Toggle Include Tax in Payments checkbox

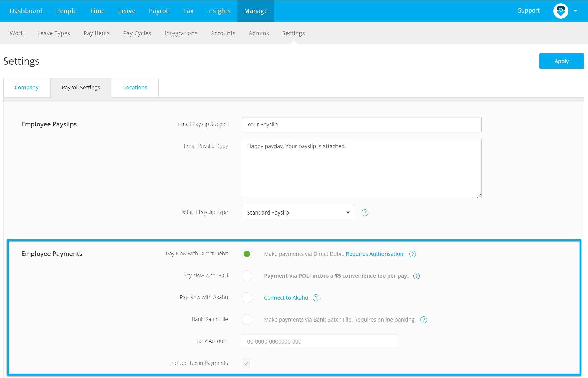pos(246,363)
